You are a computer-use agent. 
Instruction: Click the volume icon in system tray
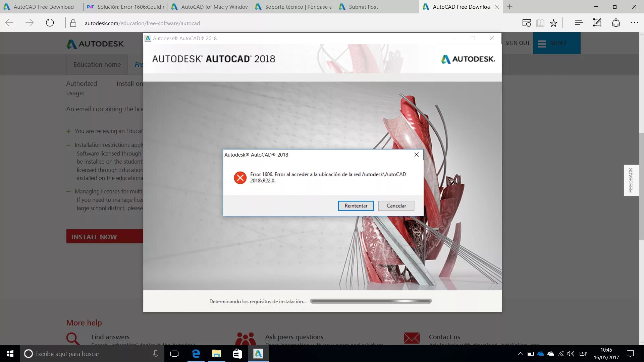[571, 354]
